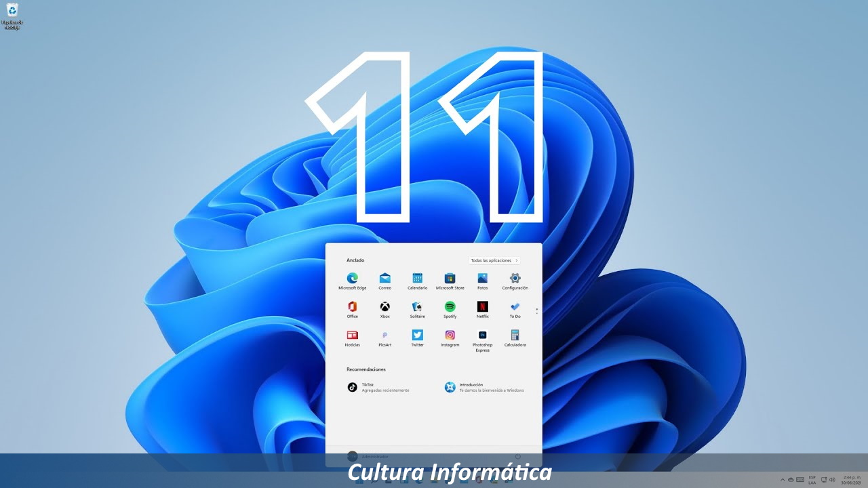
Task: Open the Twitter app
Action: [x=417, y=338]
